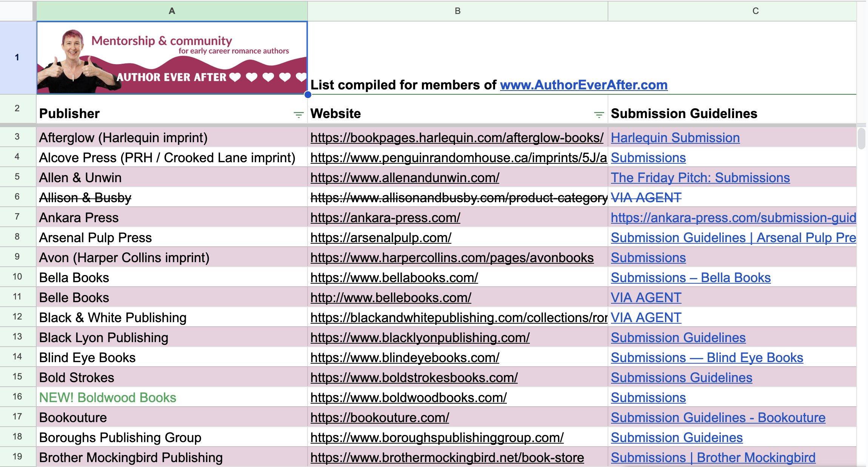The width and height of the screenshot is (868, 467).
Task: Select column C by clicking its header
Action: [755, 11]
